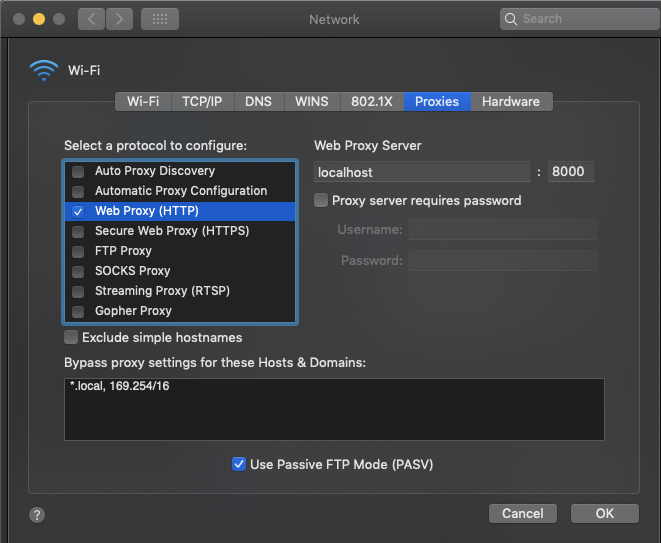The width and height of the screenshot is (661, 543).
Task: Enable Streaming Proxy (RTSP) checkbox
Action: coord(78,291)
